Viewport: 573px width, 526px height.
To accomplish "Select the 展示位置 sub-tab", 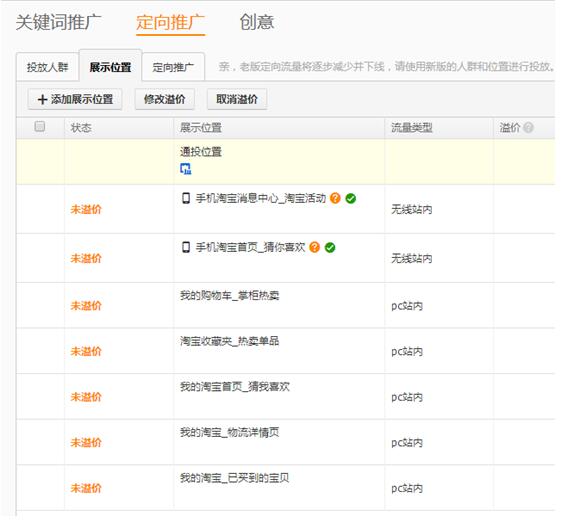I will coord(110,67).
